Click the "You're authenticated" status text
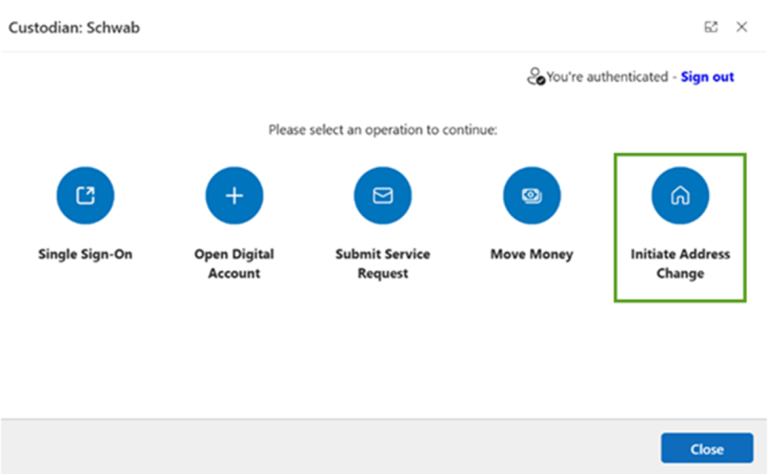Viewport: 768px width, 474px height. [607, 77]
